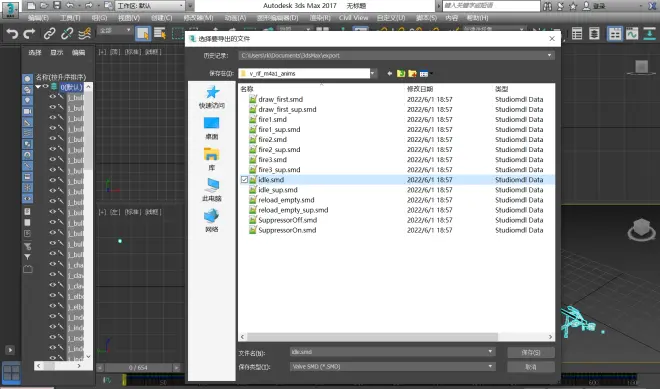Click the star favorites icon in title bar
Screen dimensions: 660x389
pyautogui.click(x=573, y=6)
